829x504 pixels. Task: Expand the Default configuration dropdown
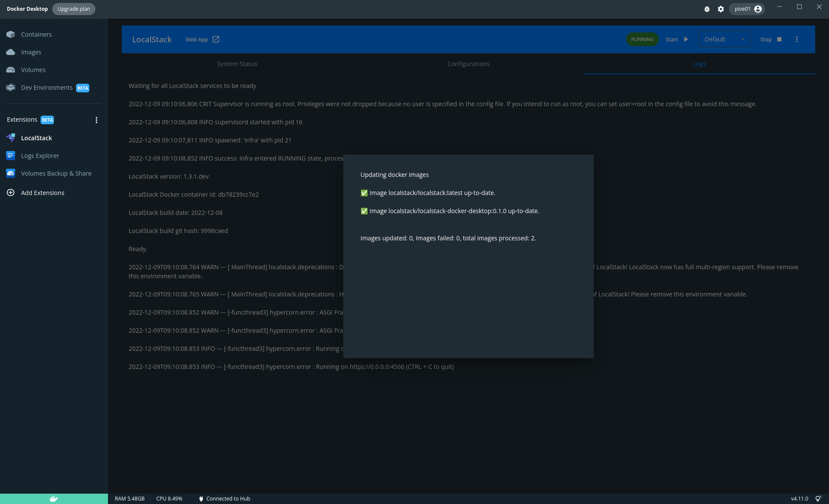(725, 39)
